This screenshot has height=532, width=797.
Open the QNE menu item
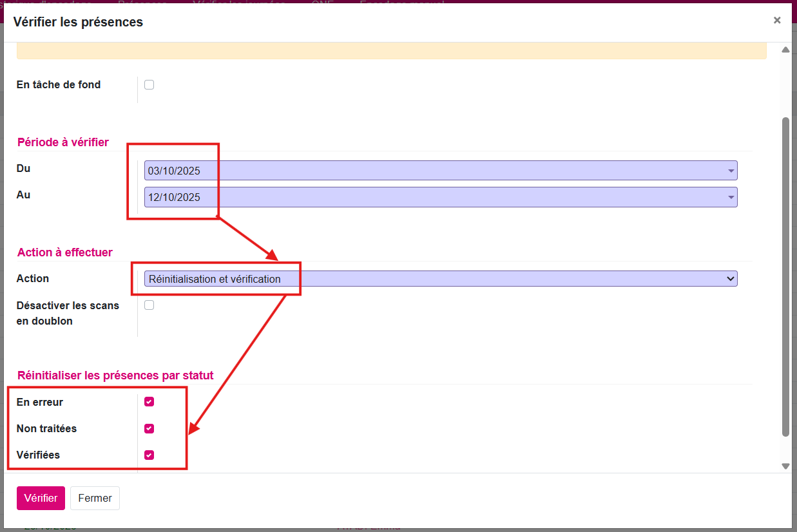[x=324, y=4]
